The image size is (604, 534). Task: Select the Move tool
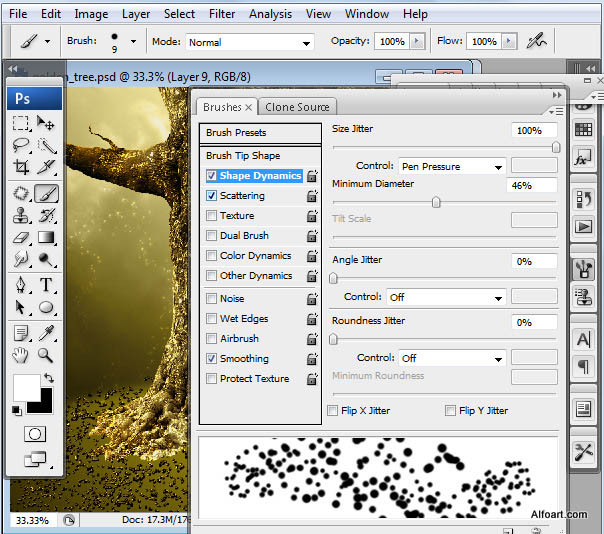point(45,122)
